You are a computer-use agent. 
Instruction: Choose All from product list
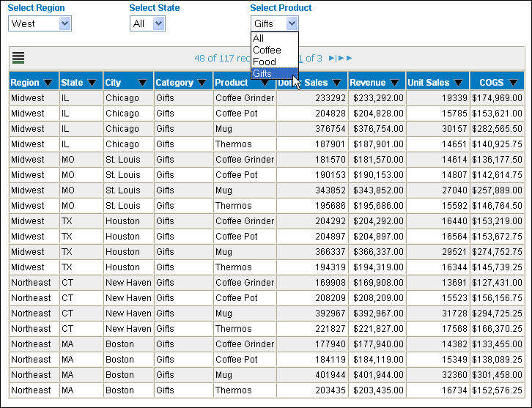point(259,38)
